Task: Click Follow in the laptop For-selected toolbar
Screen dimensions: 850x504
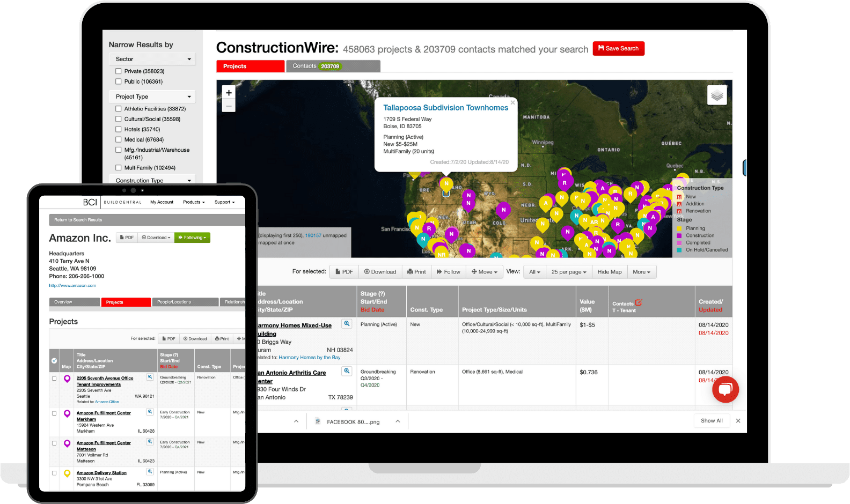Action: [x=449, y=272]
